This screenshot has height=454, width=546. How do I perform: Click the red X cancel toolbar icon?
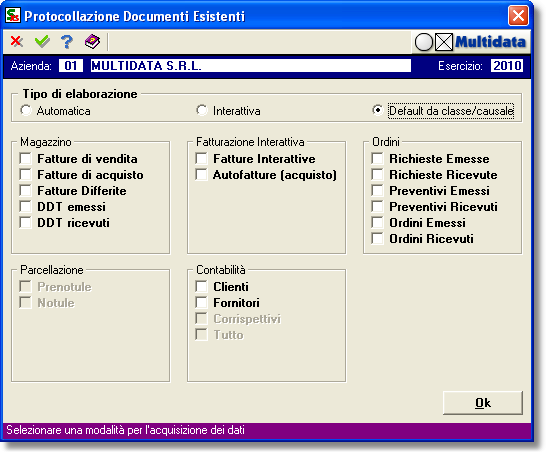coord(17,41)
